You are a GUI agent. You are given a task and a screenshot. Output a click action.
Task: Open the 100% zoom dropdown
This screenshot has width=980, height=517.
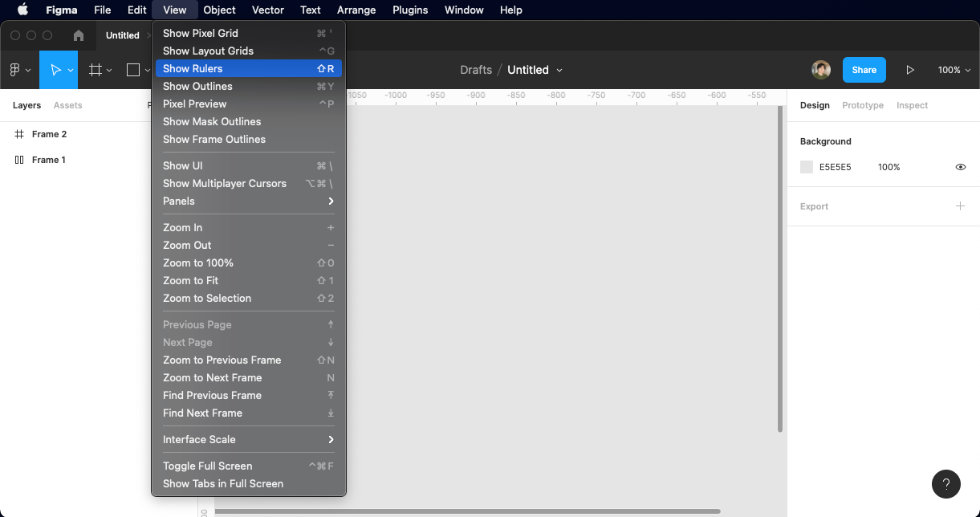pyautogui.click(x=954, y=70)
